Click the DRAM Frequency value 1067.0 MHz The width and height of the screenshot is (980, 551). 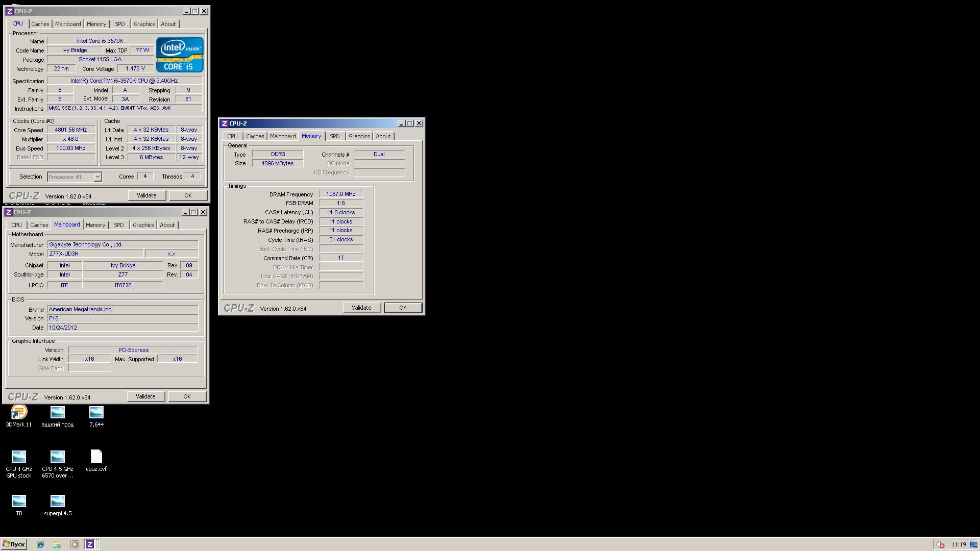point(341,194)
